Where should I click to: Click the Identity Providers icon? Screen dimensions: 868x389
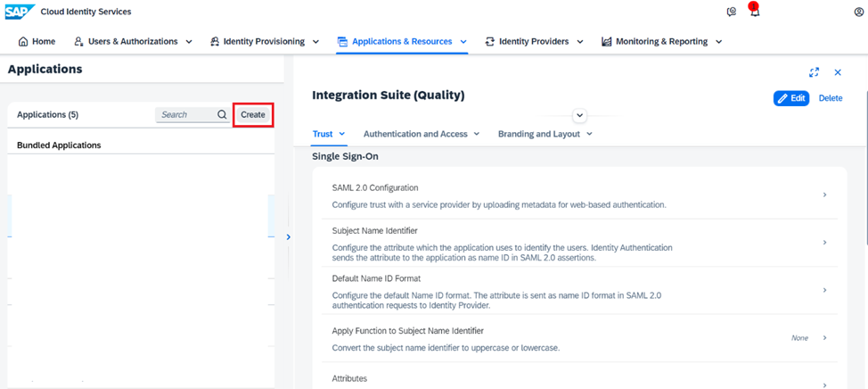tap(489, 42)
